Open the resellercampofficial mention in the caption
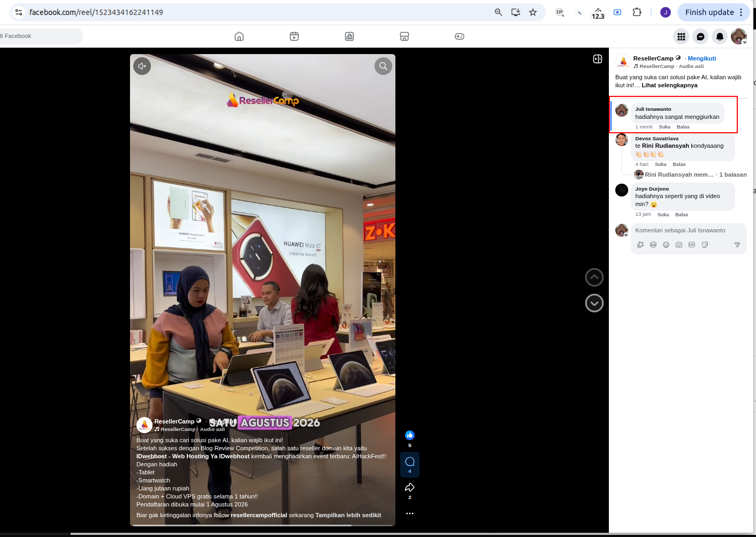 tap(259, 515)
